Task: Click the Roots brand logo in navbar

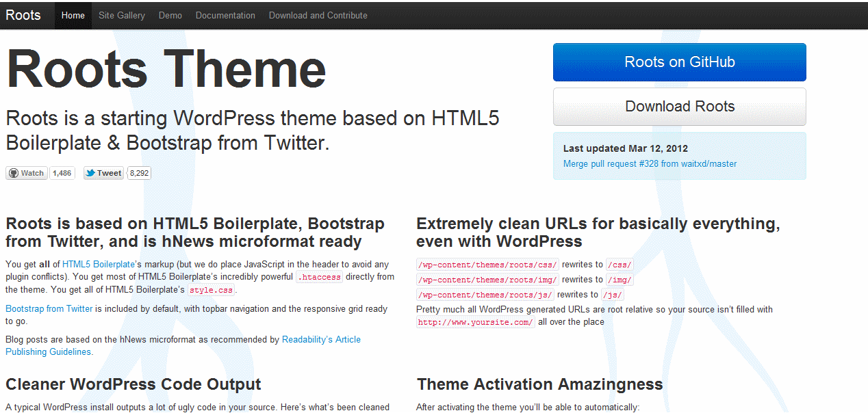Action: (x=23, y=15)
